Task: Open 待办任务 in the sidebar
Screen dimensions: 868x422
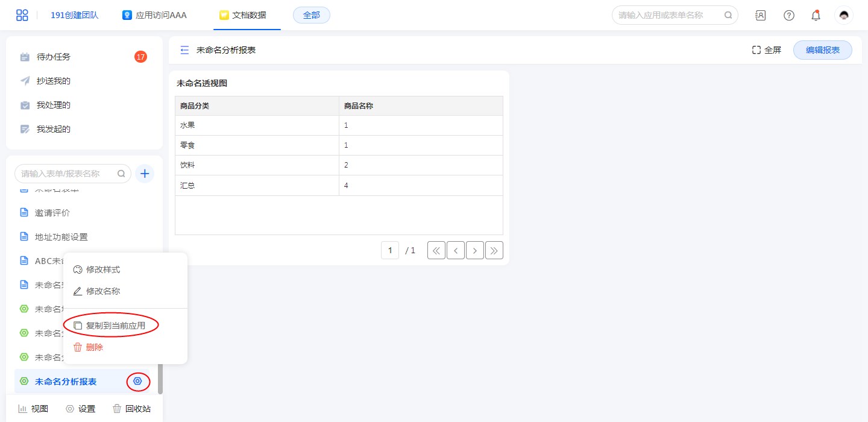Action: point(53,57)
